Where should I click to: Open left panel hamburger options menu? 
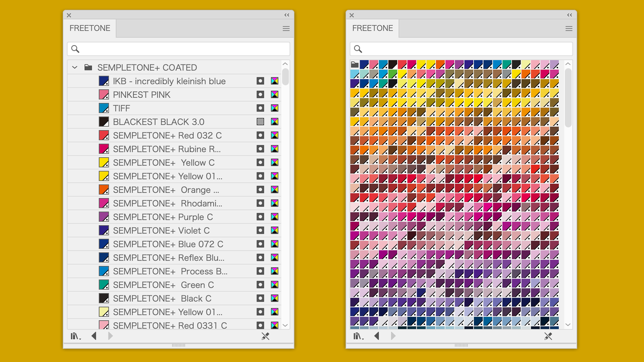point(286,28)
